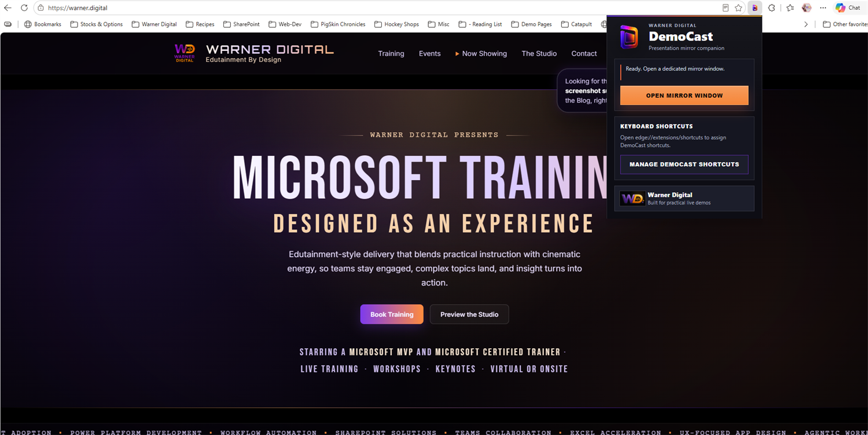The width and height of the screenshot is (868, 435).
Task: Click the leftmost favorites bar icon before Bookmarks
Action: point(8,24)
